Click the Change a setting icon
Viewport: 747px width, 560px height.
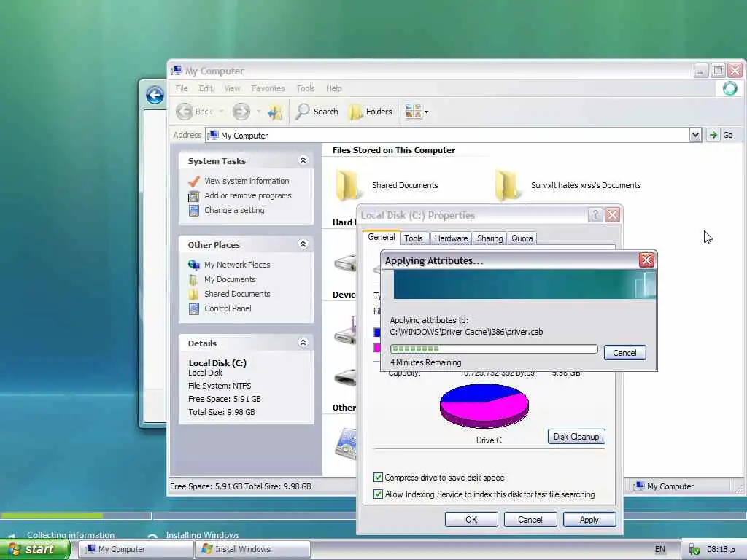coord(193,211)
